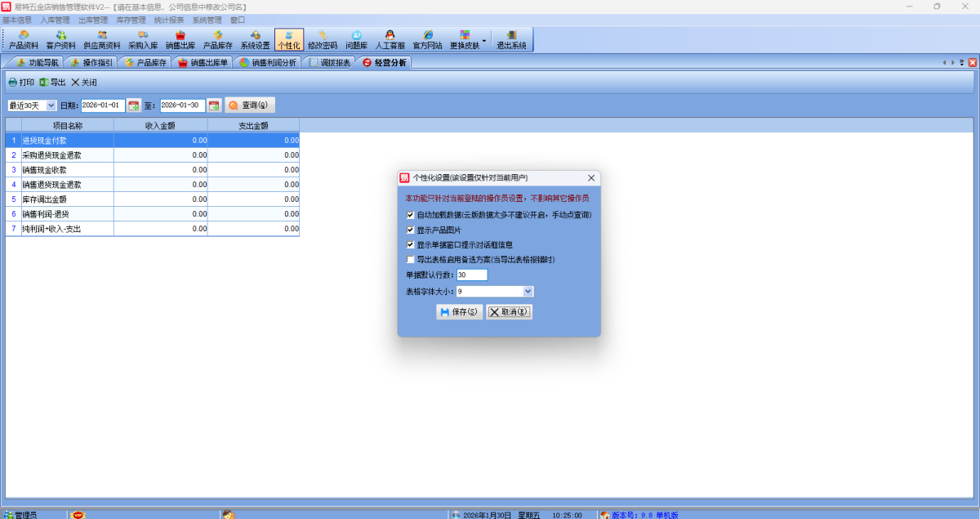Open 产品资料 from the toolbar
The height and width of the screenshot is (519, 980).
(x=24, y=40)
